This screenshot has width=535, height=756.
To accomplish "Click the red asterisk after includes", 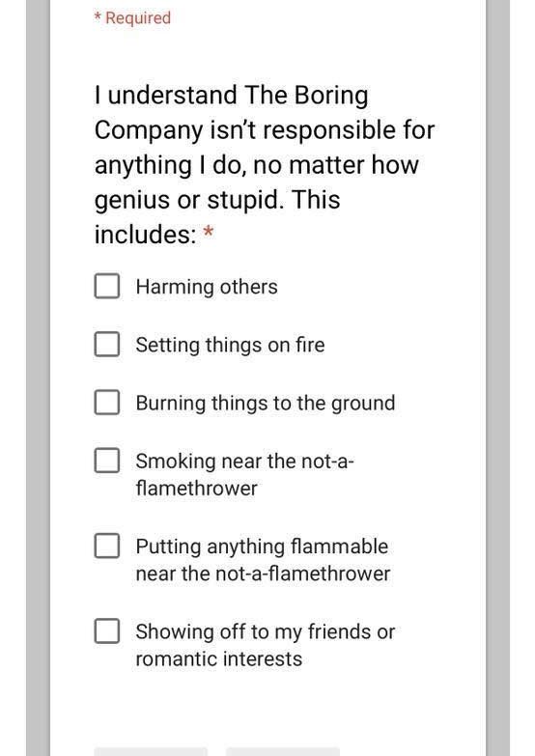I will pyautogui.click(x=209, y=233).
